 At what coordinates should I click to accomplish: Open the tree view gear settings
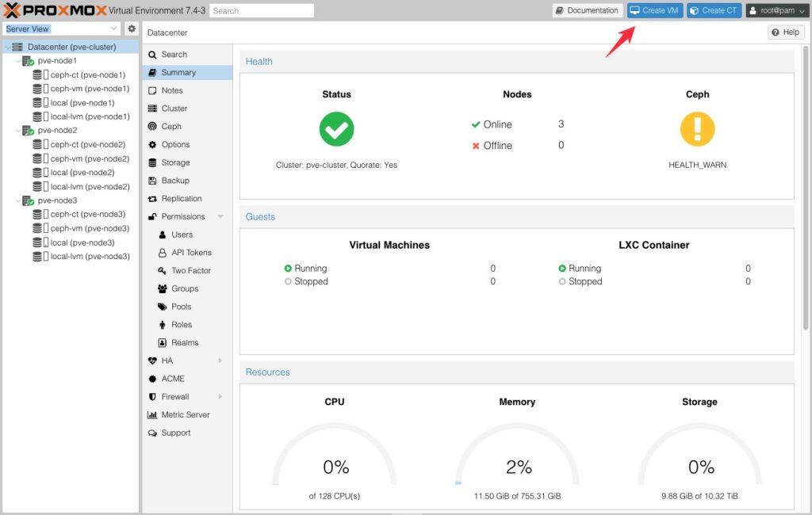pyautogui.click(x=132, y=29)
